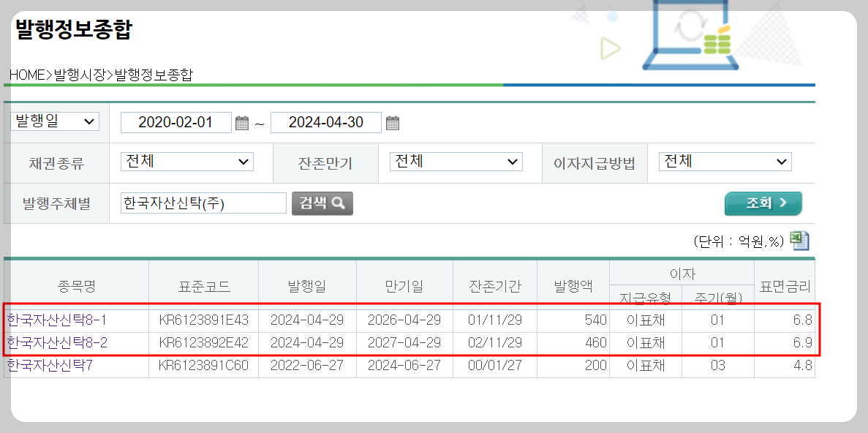Click the 만기일 column header
Image resolution: width=868 pixels, height=433 pixels.
pyautogui.click(x=404, y=286)
